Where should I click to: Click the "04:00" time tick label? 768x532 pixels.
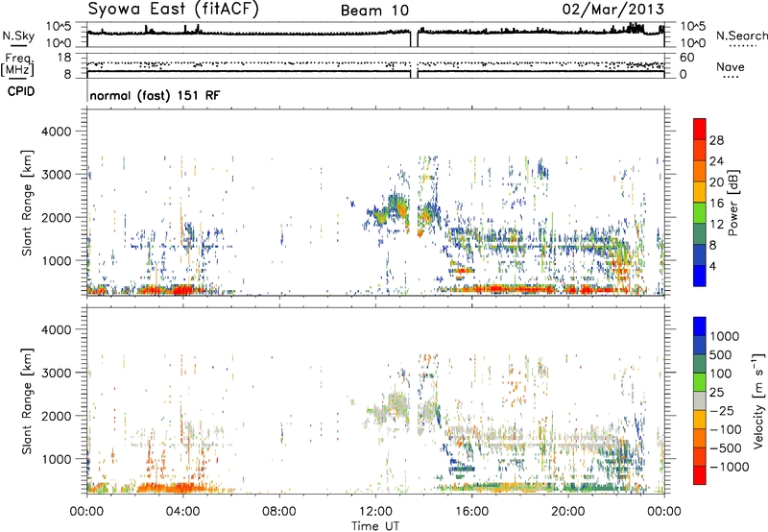(182, 512)
